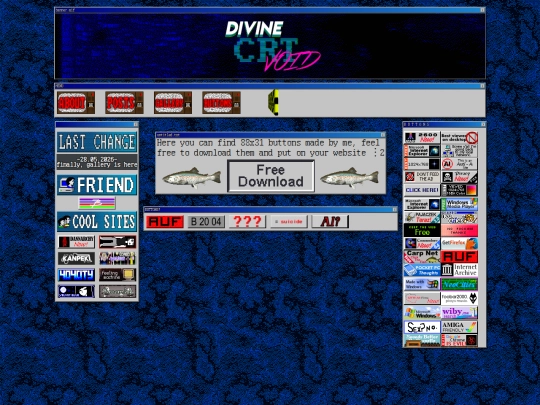Click the foobar2000 badge
The image size is (540, 405).
pos(459,298)
